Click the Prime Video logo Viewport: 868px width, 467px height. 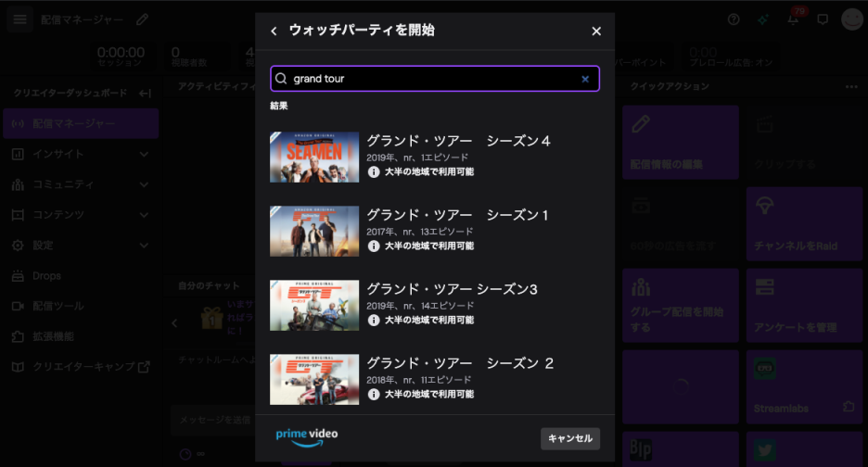click(x=307, y=437)
